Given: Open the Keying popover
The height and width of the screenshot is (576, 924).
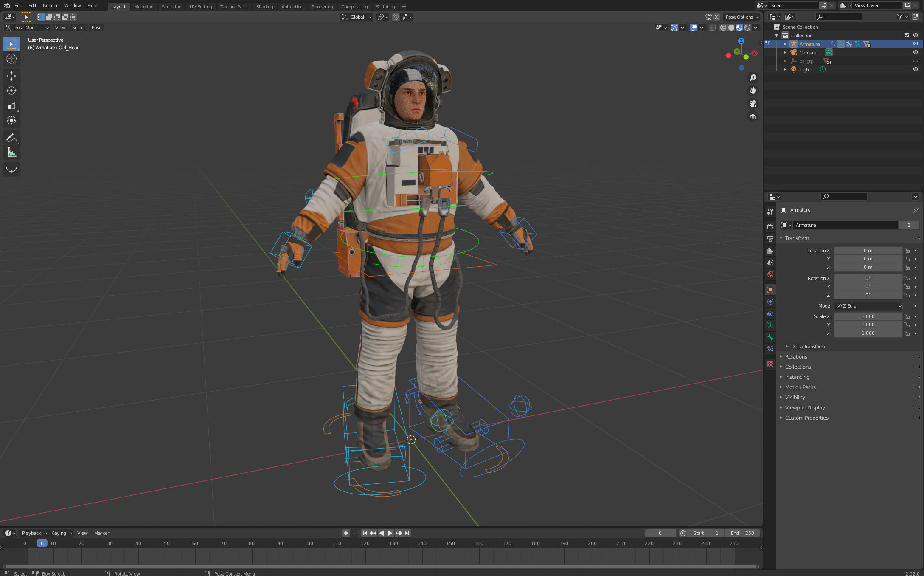Looking at the screenshot, I should [x=62, y=533].
